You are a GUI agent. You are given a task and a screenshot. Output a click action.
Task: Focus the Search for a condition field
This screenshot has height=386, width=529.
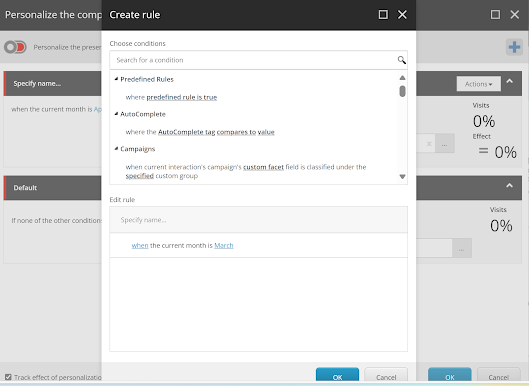pos(253,60)
